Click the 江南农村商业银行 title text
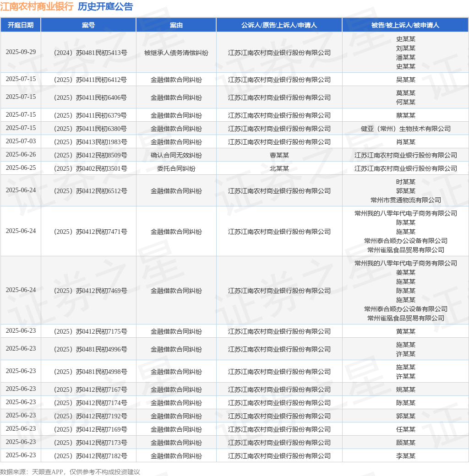Image resolution: width=469 pixels, height=476 pixels. [37, 6]
